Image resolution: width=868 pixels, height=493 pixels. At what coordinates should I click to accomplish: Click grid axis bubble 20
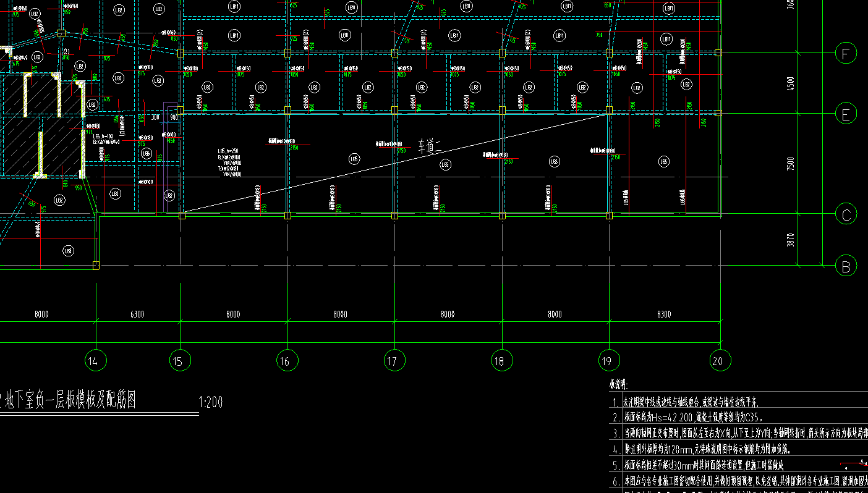tap(721, 360)
